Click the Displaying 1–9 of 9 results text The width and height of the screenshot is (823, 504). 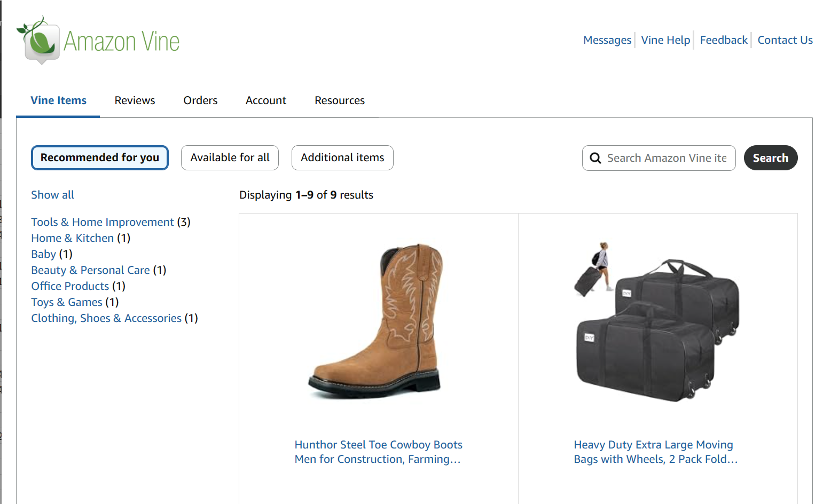click(306, 195)
